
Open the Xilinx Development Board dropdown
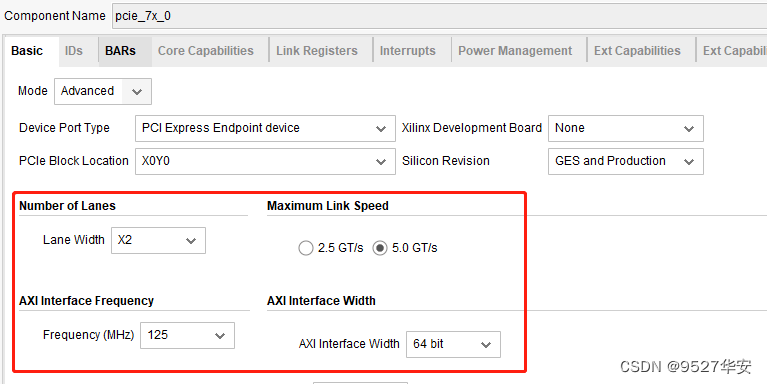[x=626, y=128]
